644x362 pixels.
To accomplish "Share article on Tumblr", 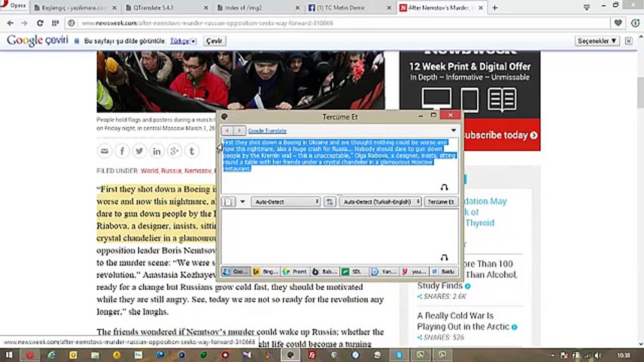I will click(x=192, y=151).
